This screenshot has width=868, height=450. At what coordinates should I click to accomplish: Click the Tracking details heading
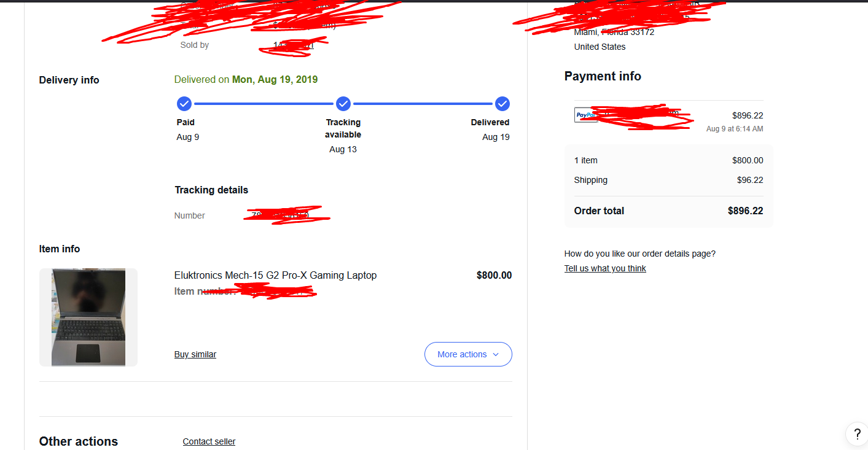coord(211,190)
